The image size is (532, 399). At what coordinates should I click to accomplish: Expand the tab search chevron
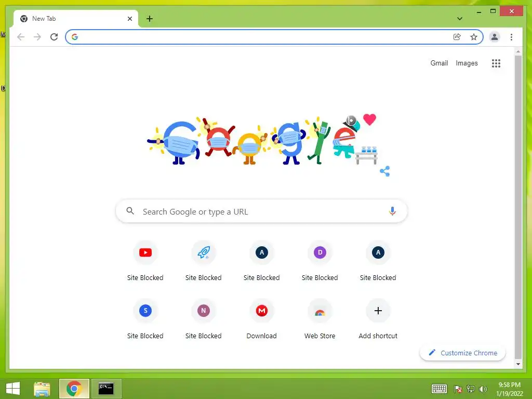tap(460, 19)
